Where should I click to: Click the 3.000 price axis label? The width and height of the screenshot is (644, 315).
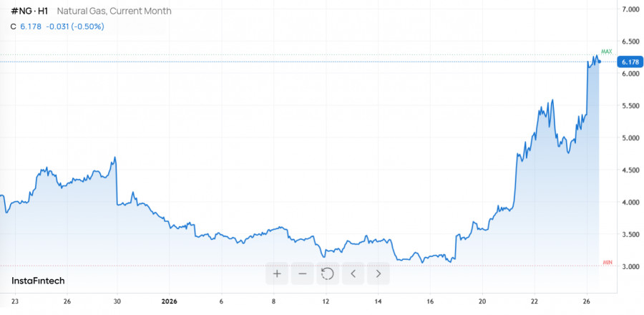(630, 267)
